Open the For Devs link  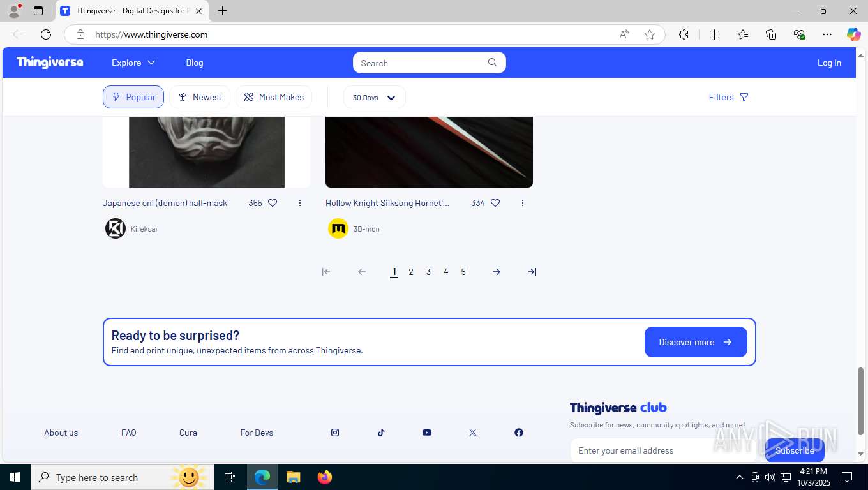(x=257, y=433)
